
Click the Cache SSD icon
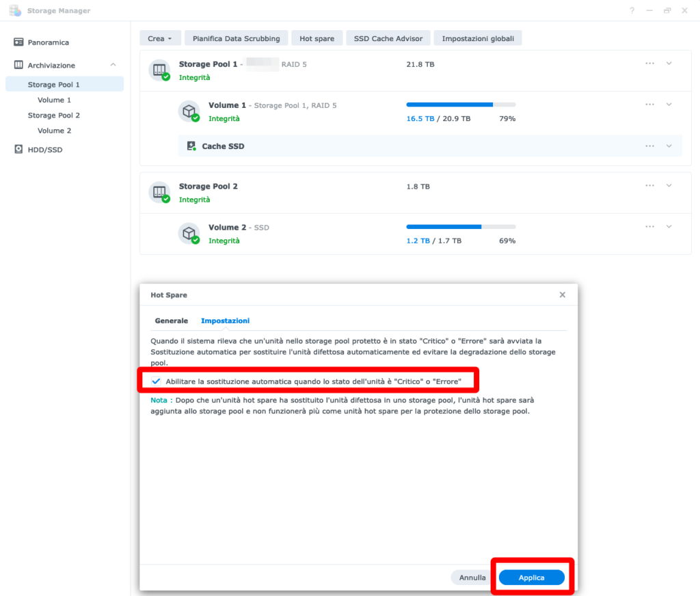tap(191, 146)
